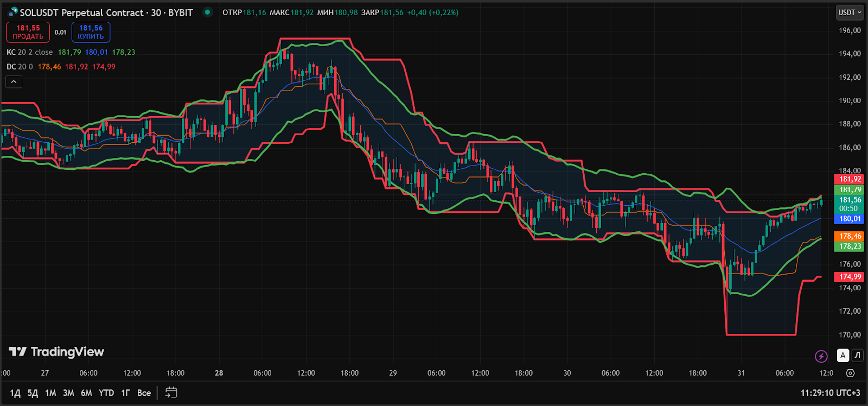
Task: Select the 1М time range
Action: 50,393
